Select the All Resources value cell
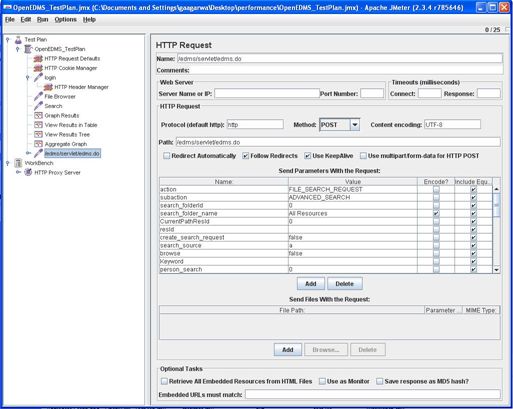 click(353, 213)
